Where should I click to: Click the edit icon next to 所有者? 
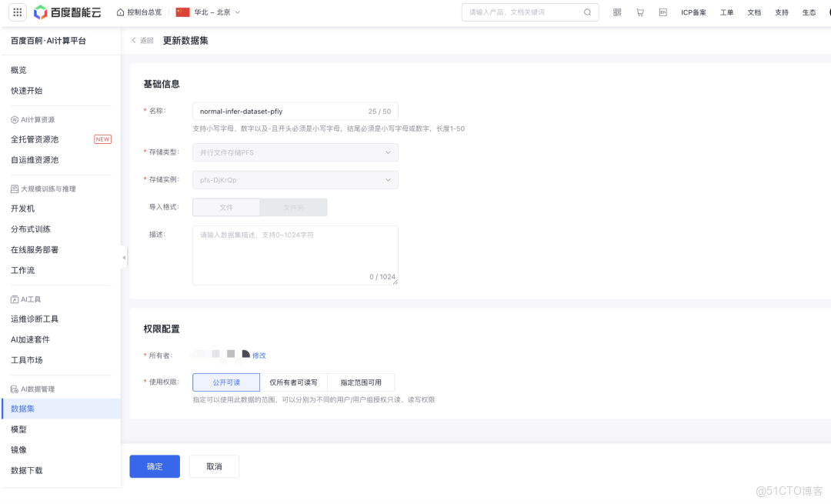(259, 355)
